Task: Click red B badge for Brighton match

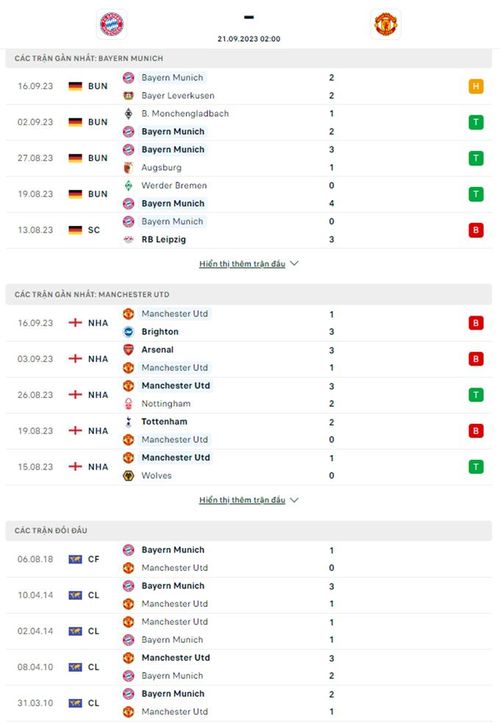Action: point(476,323)
